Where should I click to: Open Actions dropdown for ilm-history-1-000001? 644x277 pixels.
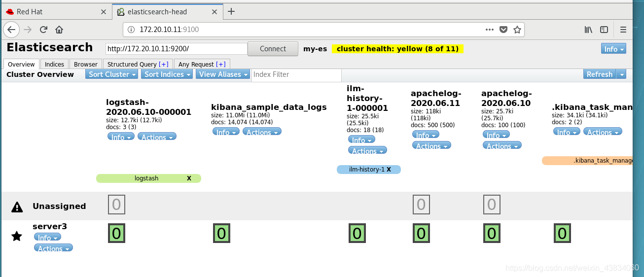coord(367,150)
